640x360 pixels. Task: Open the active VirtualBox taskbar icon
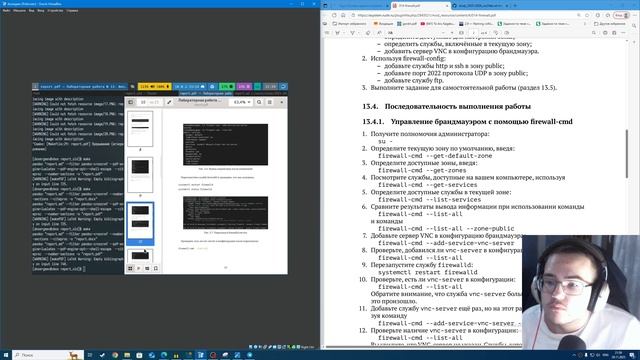[x=200, y=355]
